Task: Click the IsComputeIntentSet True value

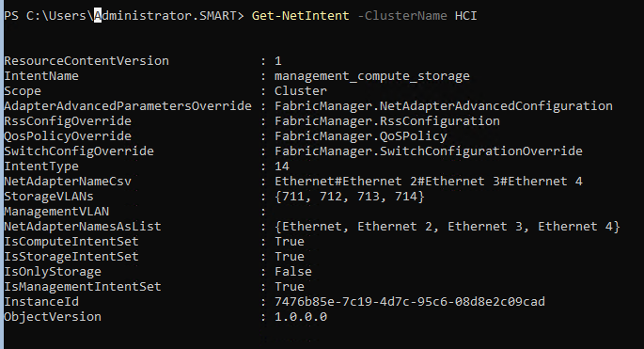Action: coord(290,242)
